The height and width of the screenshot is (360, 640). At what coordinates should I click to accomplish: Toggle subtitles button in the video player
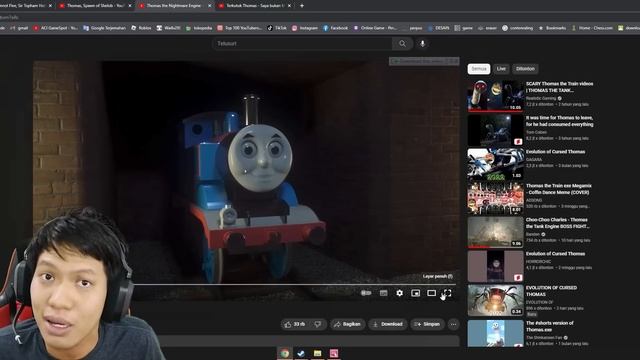pos(383,293)
